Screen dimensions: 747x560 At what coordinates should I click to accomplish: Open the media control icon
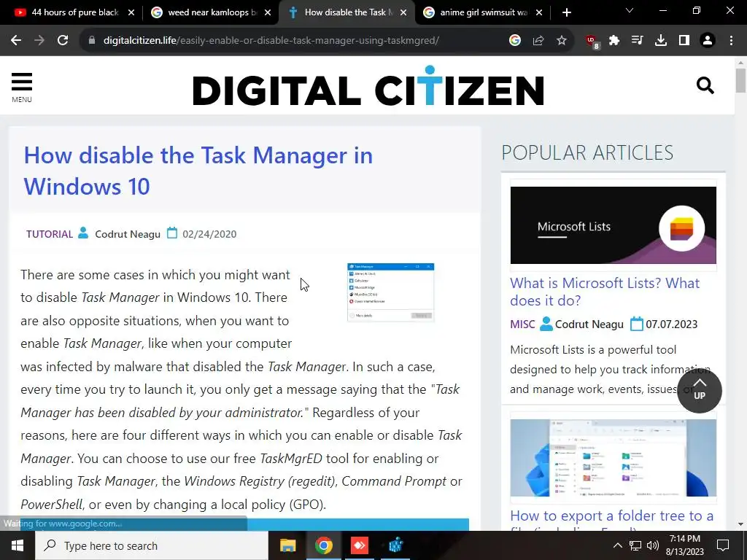tap(637, 41)
